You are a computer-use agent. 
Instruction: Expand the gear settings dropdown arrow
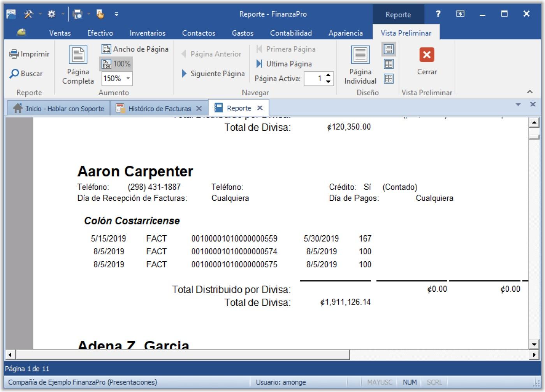[x=63, y=14]
